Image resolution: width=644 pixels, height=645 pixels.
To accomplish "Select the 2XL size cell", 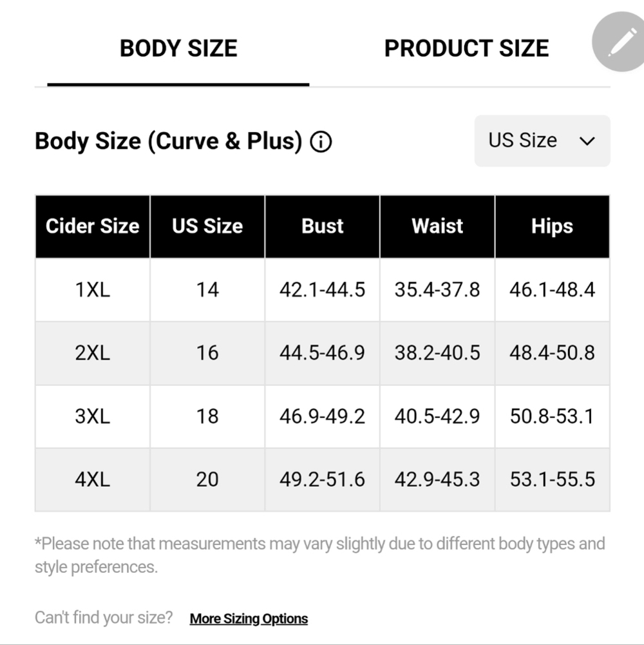I will [93, 353].
